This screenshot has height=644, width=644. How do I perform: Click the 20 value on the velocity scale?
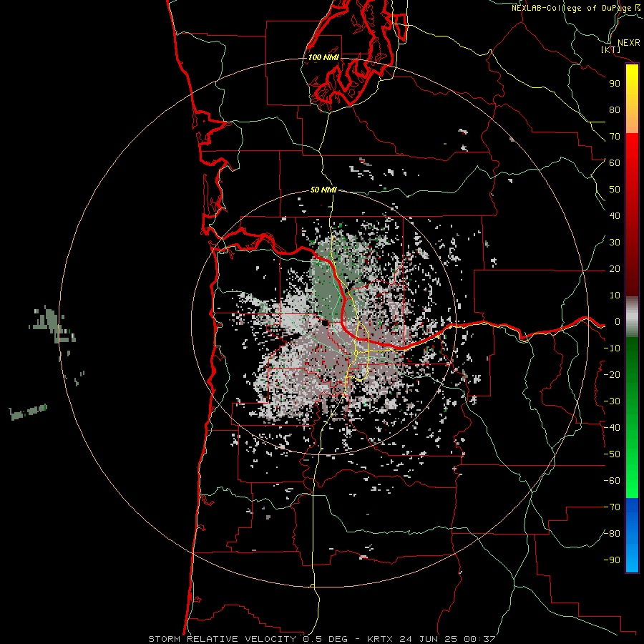click(615, 269)
